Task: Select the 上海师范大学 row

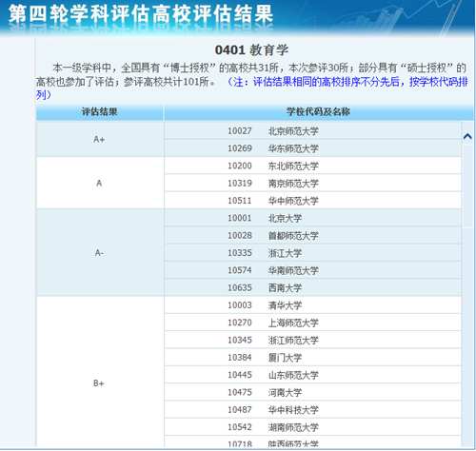Action: (312, 323)
